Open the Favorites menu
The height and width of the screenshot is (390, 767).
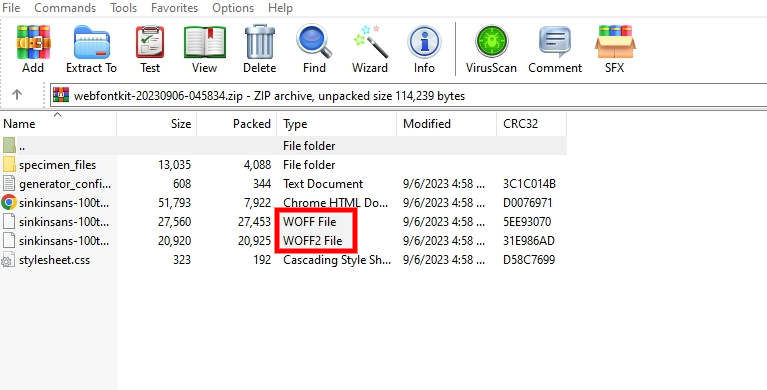175,8
